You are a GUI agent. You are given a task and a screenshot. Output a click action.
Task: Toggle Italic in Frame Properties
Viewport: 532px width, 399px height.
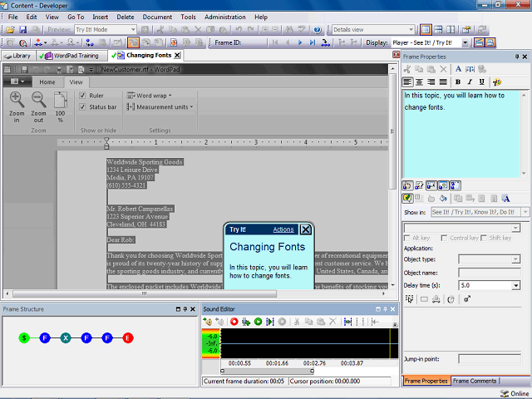(470, 81)
